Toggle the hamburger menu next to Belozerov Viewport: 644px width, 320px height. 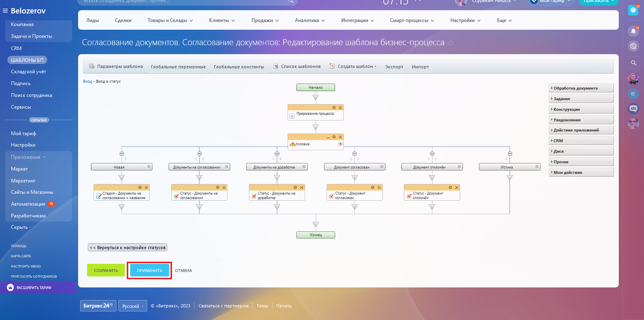point(5,11)
